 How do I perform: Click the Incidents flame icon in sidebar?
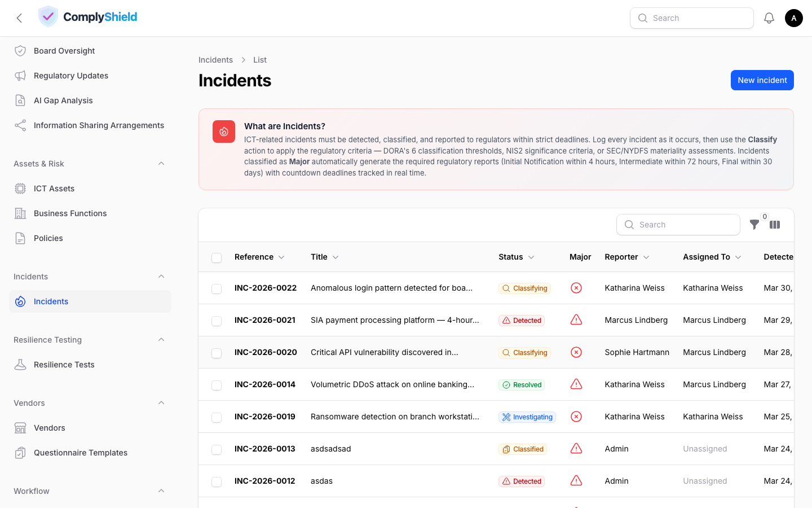point(20,301)
